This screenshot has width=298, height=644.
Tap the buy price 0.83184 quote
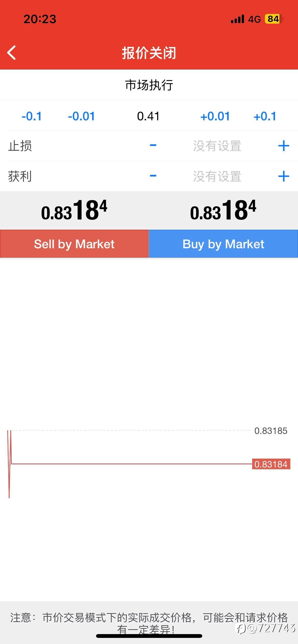tap(223, 211)
